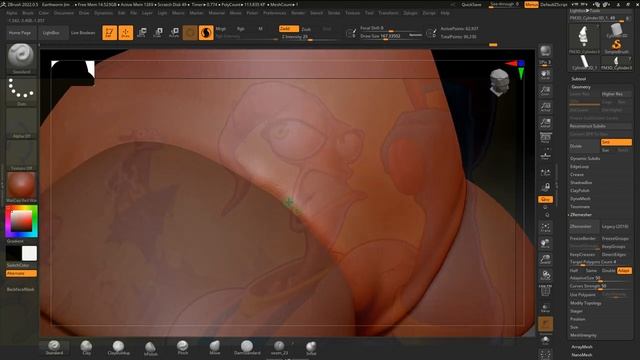Select the white secondary color swatch
The image size is (640, 360).
point(29,253)
